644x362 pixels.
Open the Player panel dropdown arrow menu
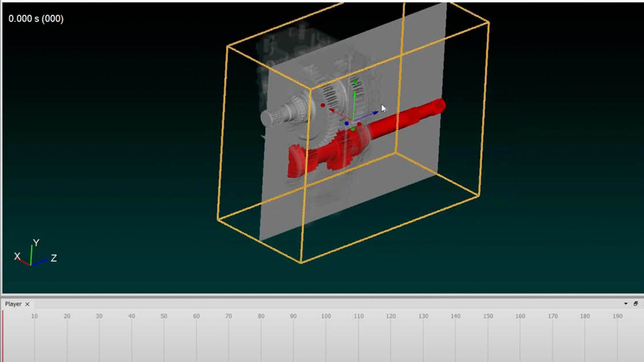point(626,304)
